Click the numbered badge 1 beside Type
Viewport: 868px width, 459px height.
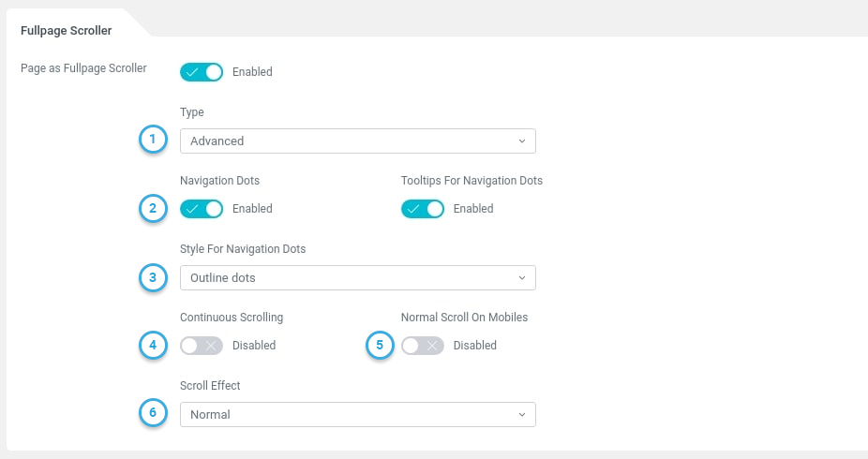[x=153, y=141]
